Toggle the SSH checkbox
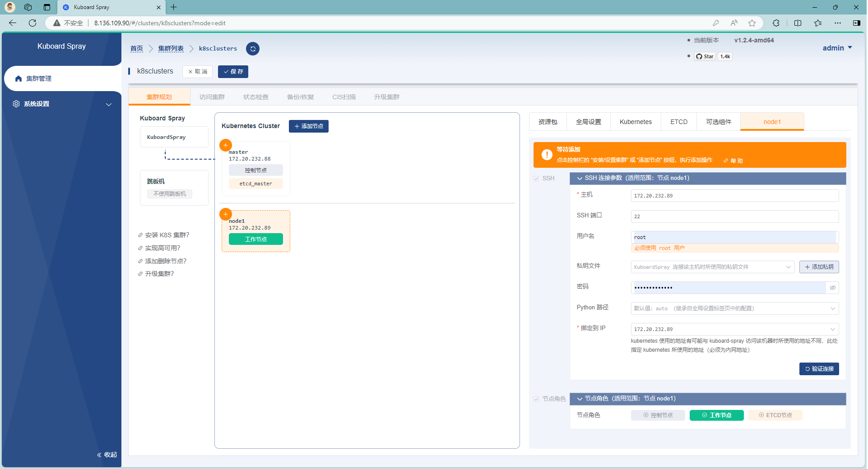868x469 pixels. (536, 179)
